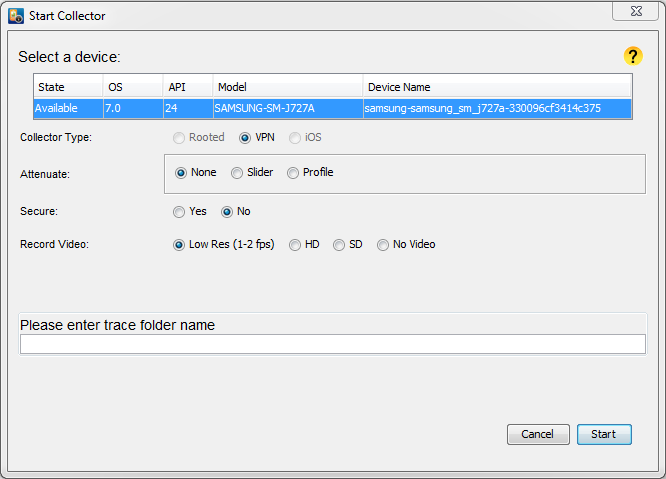Sort by State column header
666x479 pixels.
[x=68, y=87]
